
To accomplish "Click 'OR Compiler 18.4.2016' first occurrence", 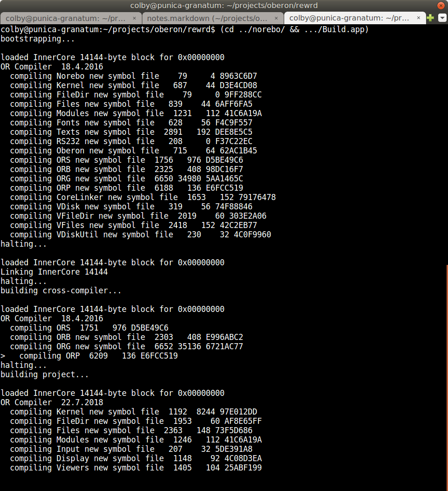I will (52, 67).
